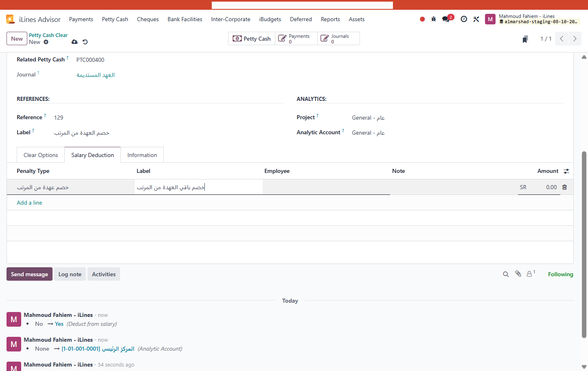Click the user avatar M in navbar
The image size is (588, 371).
[490, 19]
